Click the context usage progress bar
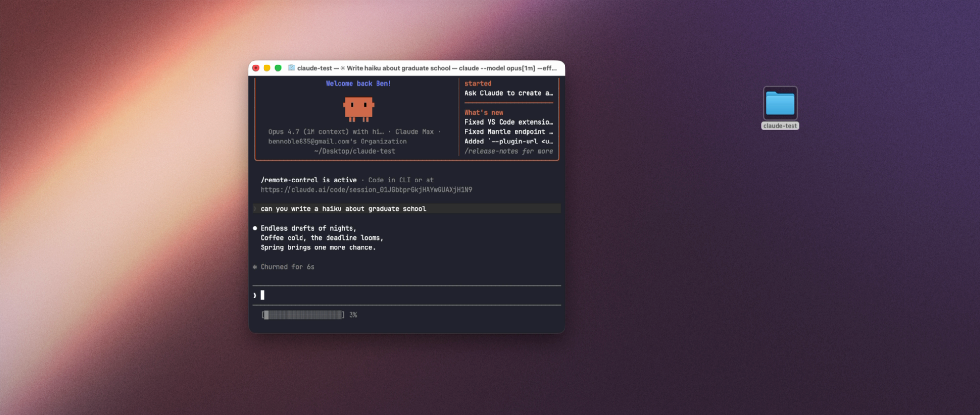Viewport: 980px width, 415px height. click(x=303, y=315)
